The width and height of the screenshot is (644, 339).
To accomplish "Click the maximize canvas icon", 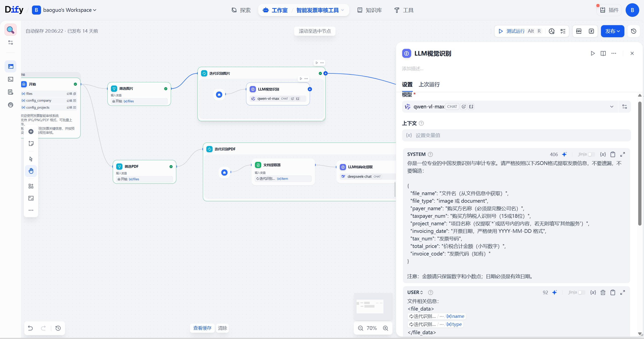I will (31, 198).
